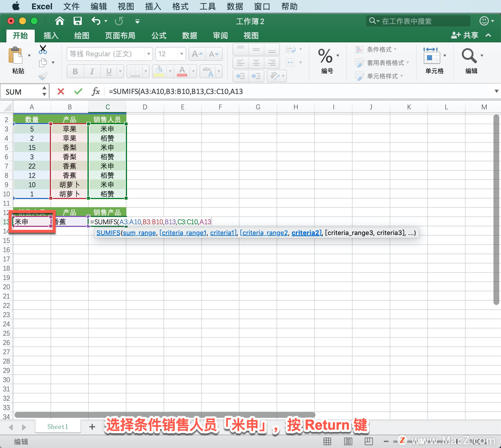Toggle Underline formatting

point(109,71)
